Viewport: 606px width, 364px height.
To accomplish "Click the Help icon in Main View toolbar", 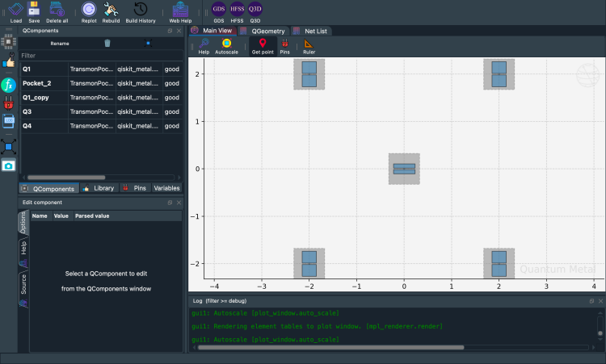I will click(x=204, y=46).
